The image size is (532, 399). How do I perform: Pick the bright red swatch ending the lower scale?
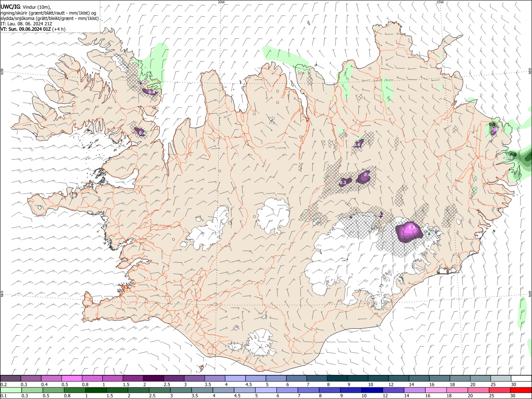click(x=521, y=390)
